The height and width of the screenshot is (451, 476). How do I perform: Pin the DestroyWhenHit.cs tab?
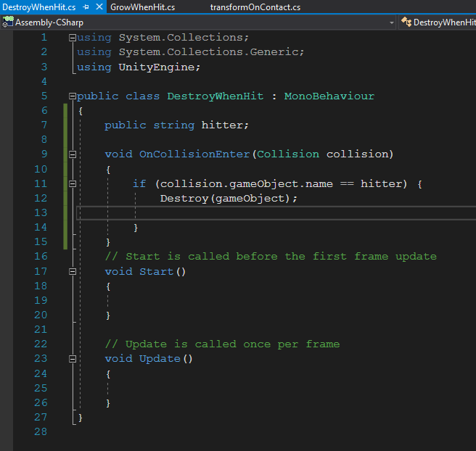click(x=86, y=7)
